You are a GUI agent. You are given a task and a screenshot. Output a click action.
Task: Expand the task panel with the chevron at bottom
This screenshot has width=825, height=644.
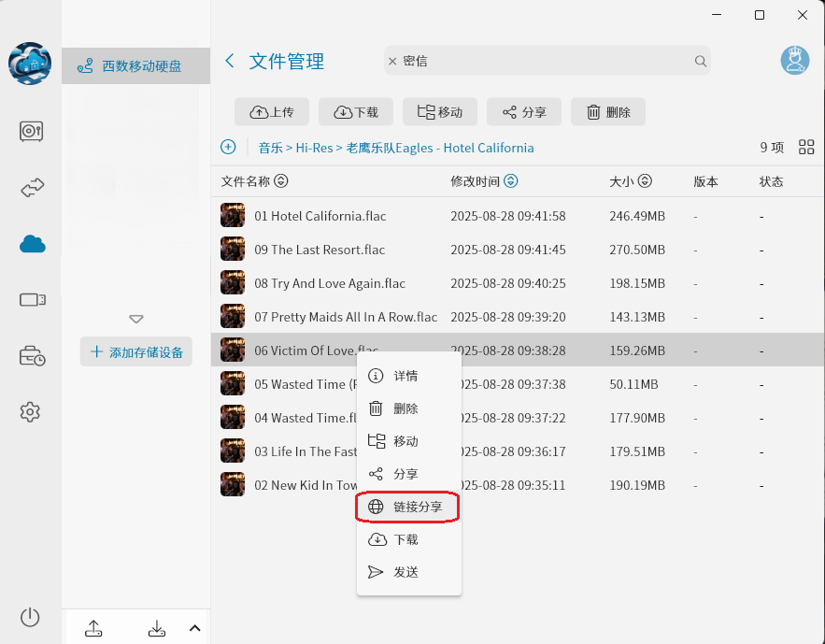194,628
